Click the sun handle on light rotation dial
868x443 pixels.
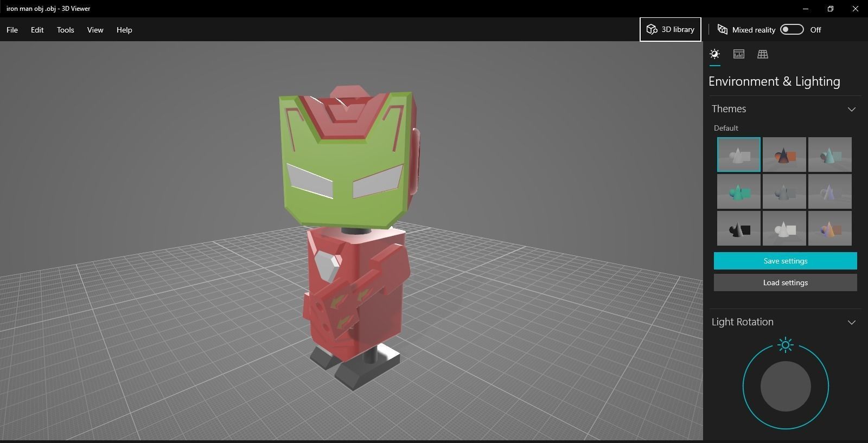786,345
